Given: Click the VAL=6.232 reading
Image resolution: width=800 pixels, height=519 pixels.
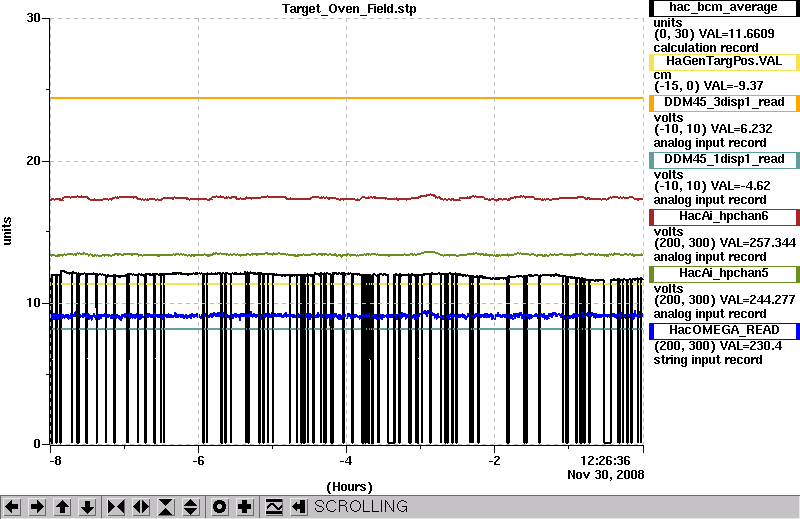Looking at the screenshot, I should pos(742,129).
